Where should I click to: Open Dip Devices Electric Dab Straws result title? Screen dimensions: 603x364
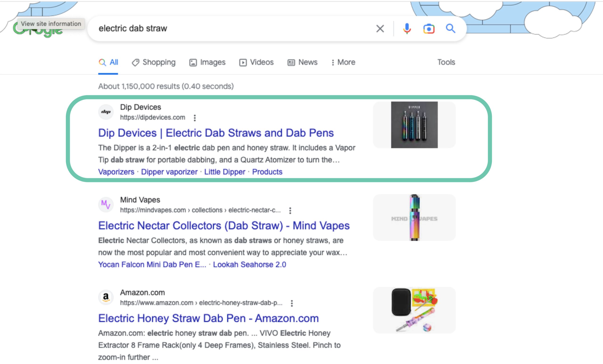click(216, 133)
